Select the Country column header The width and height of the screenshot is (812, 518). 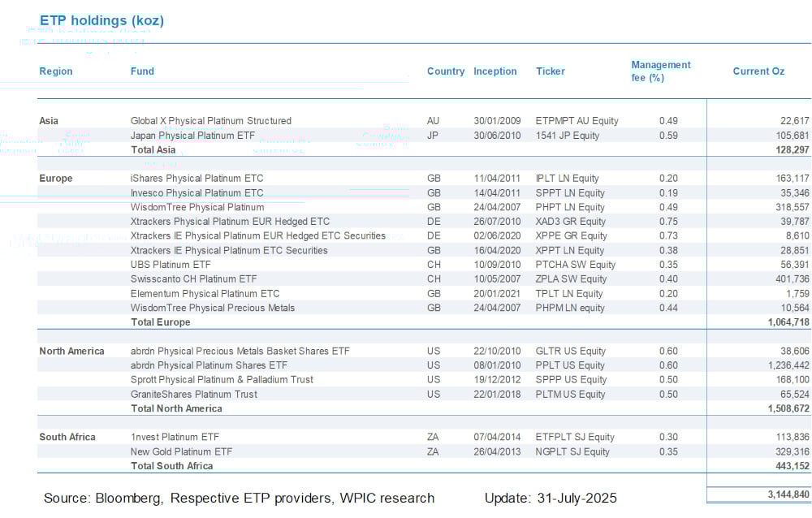[446, 71]
